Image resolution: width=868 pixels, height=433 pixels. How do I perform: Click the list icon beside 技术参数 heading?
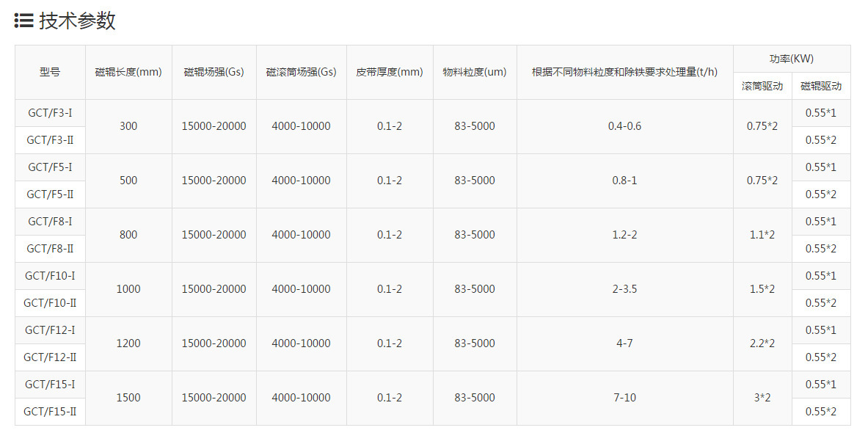[24, 21]
